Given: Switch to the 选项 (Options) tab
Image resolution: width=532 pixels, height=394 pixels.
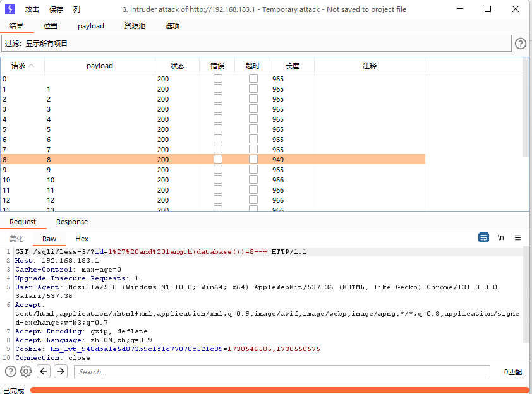Looking at the screenshot, I should pyautogui.click(x=172, y=26).
